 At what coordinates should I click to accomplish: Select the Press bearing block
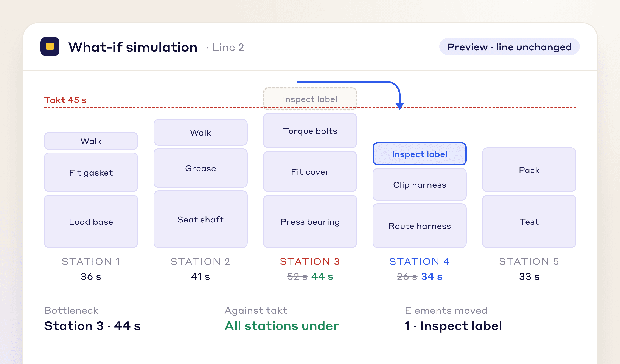tap(310, 221)
